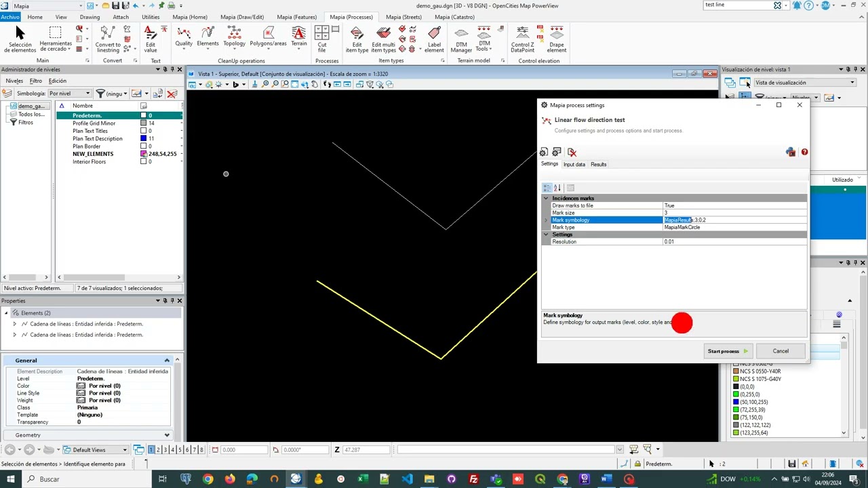
Task: Open the Default Views dropdown
Action: click(95, 450)
